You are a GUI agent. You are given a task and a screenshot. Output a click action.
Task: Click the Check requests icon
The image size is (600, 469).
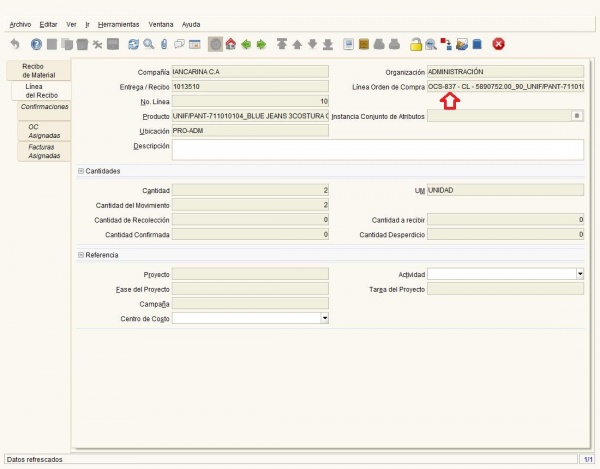tap(462, 44)
